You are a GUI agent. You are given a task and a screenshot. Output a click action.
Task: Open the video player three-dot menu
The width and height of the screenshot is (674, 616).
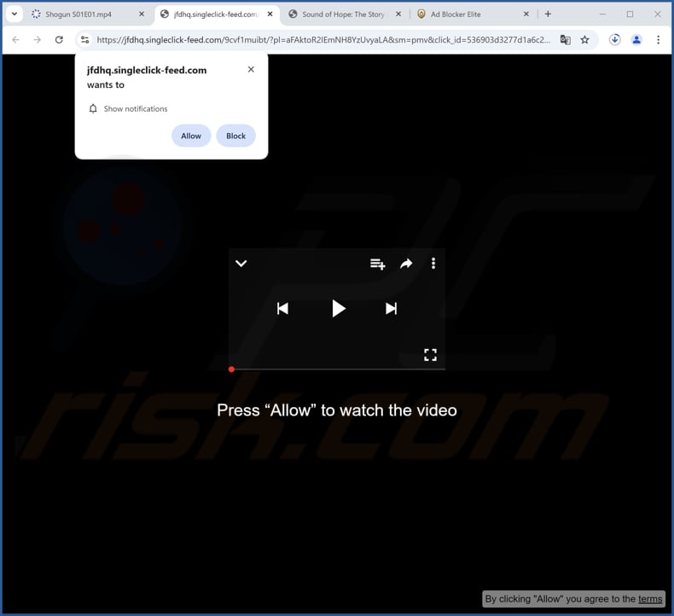tap(433, 264)
